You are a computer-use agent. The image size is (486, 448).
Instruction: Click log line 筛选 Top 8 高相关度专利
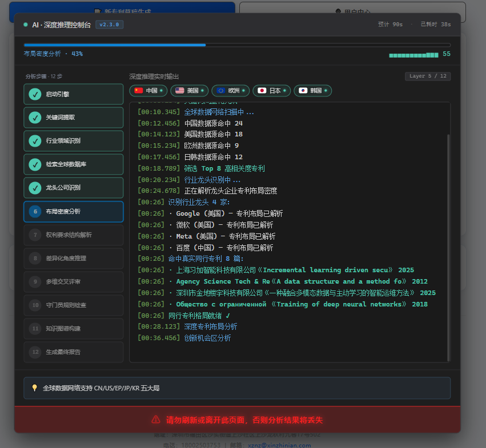point(201,168)
